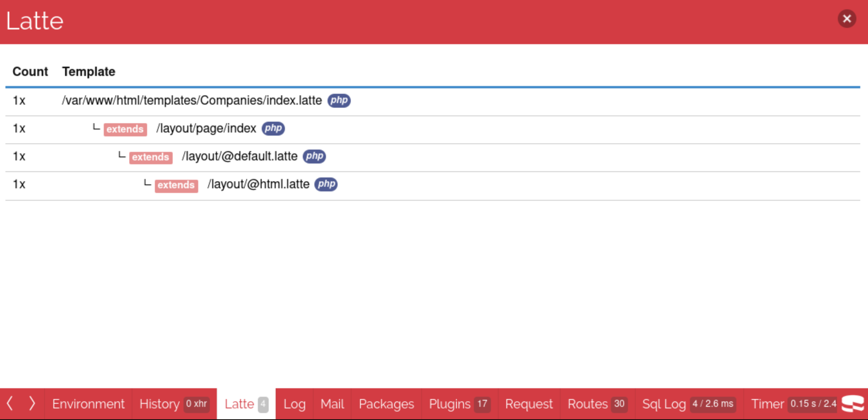Screen dimensions: 868x420
Task: Open the Mail panel tab
Action: pyautogui.click(x=332, y=404)
